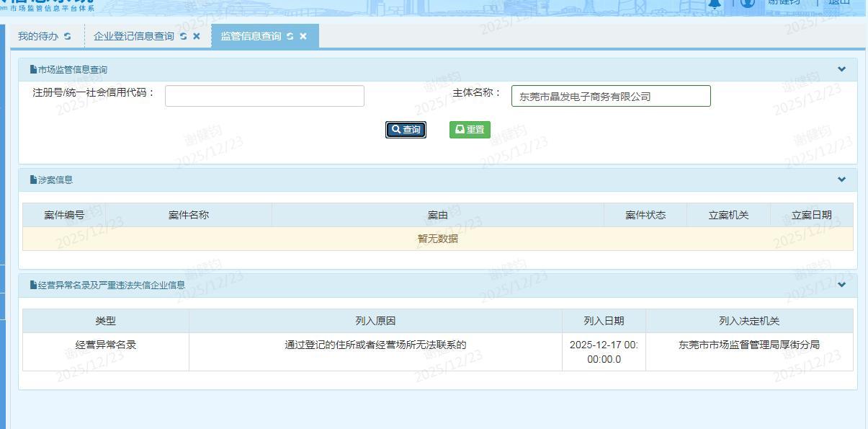868x429 pixels.
Task: Click the user avatar icon
Action: point(748,3)
